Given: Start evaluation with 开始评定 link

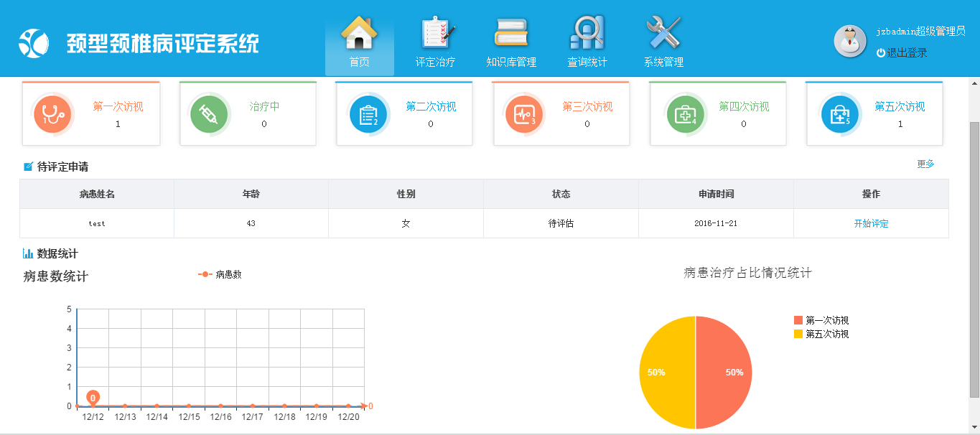Looking at the screenshot, I should click(x=871, y=223).
